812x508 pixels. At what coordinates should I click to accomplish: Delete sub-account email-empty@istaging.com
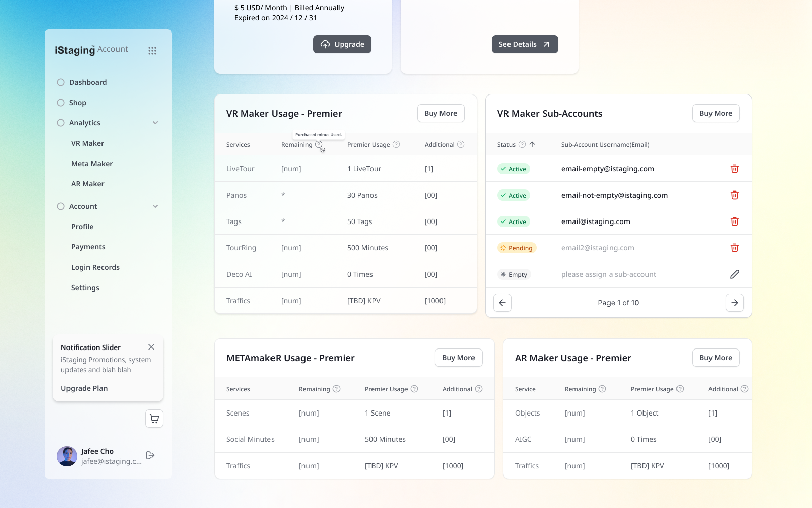(x=734, y=169)
